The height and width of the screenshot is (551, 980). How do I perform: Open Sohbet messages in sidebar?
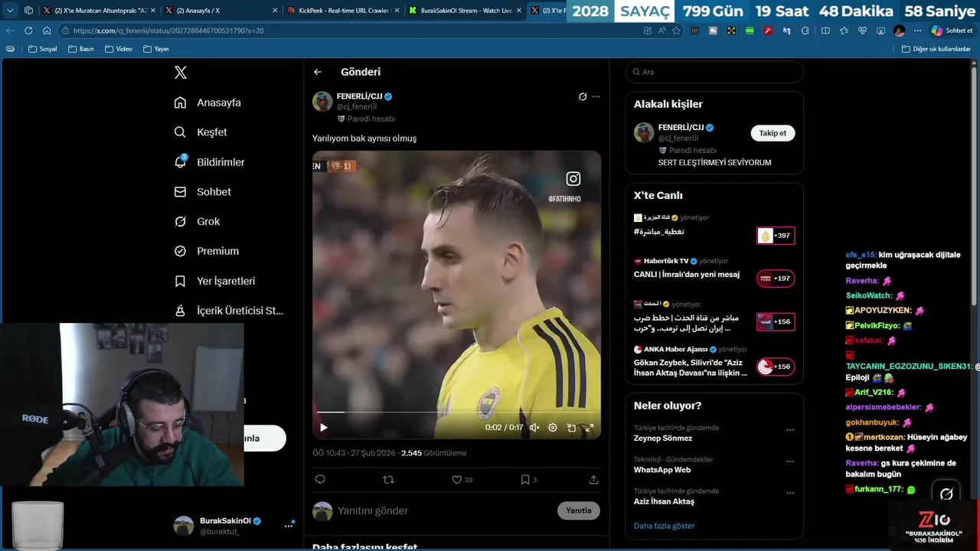203,192
